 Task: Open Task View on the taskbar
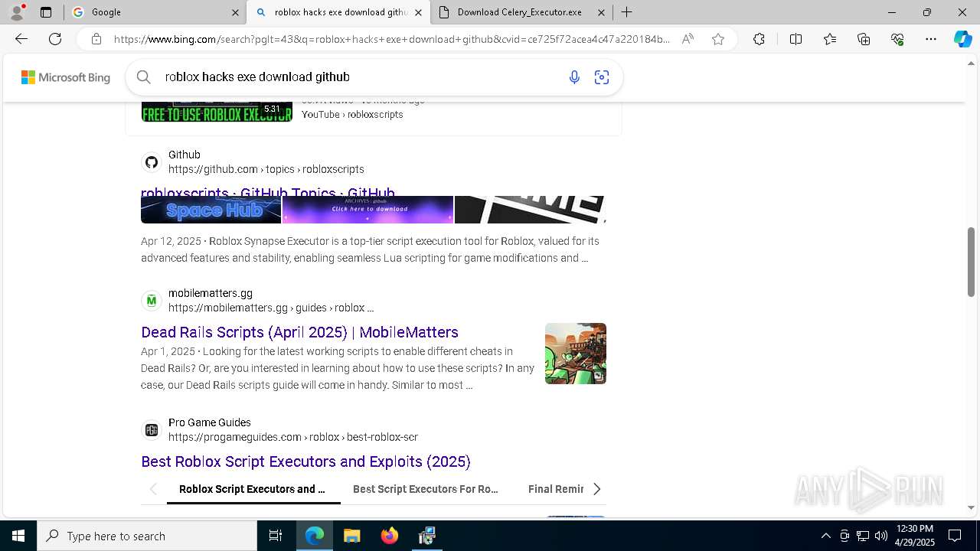(276, 536)
